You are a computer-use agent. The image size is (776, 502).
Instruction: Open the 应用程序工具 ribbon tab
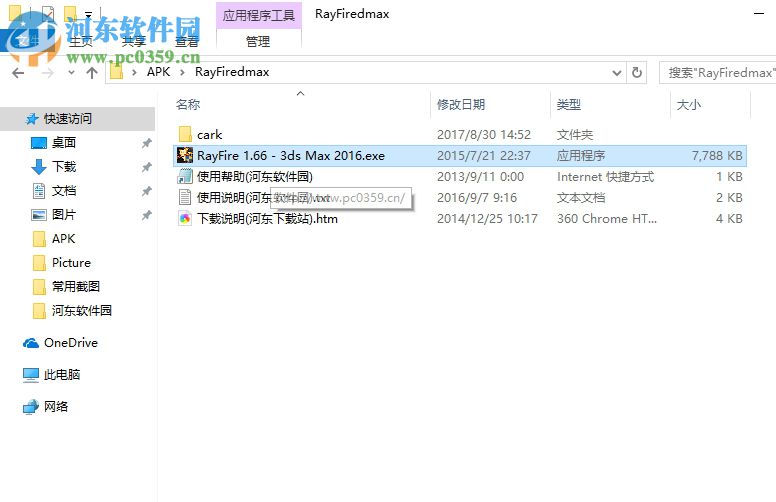[x=259, y=15]
